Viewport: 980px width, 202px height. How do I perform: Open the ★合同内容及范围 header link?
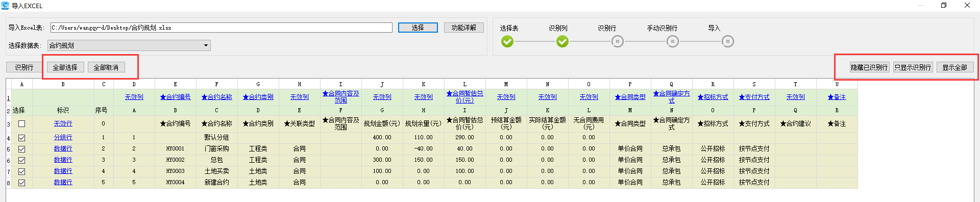[340, 97]
